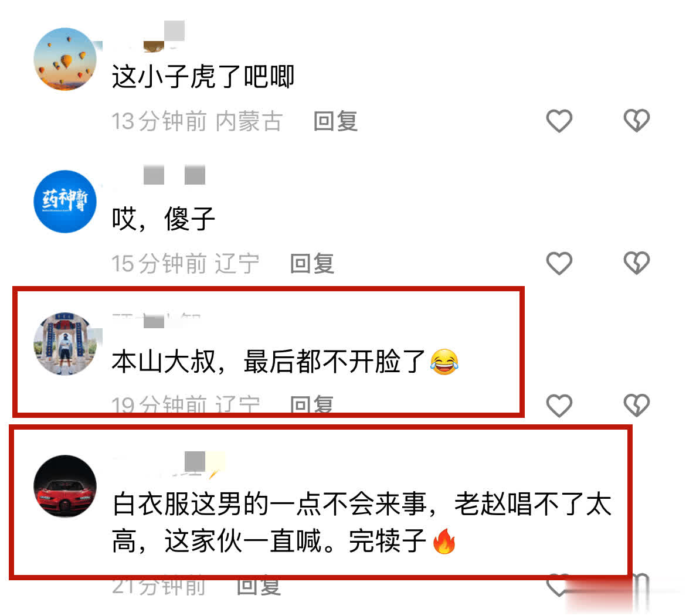Dislike the 本山大叔 comment with broken heart
Image resolution: width=686 pixels, height=616 pixels.
pos(637,405)
